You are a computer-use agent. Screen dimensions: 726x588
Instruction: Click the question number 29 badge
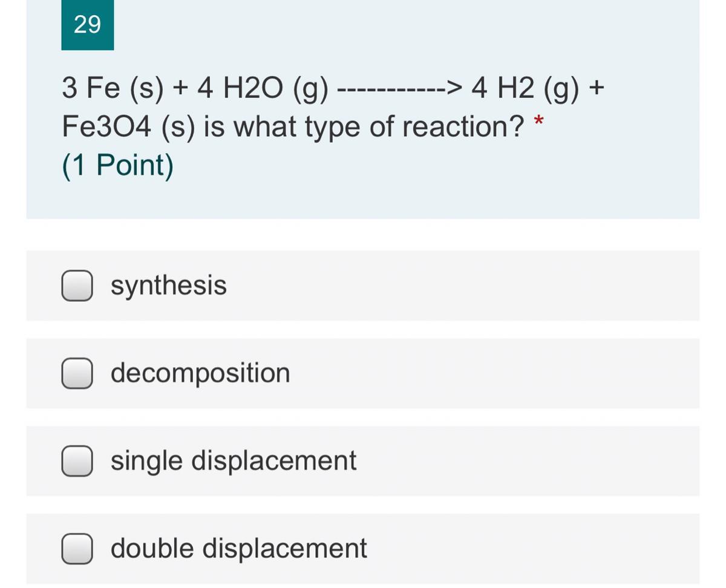87,25
